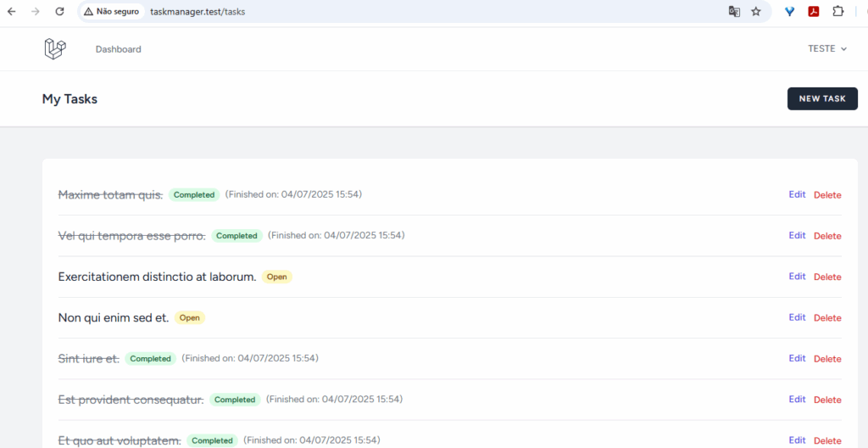This screenshot has height=448, width=868.
Task: Delete the Non qui enim sed et task
Action: pos(827,318)
